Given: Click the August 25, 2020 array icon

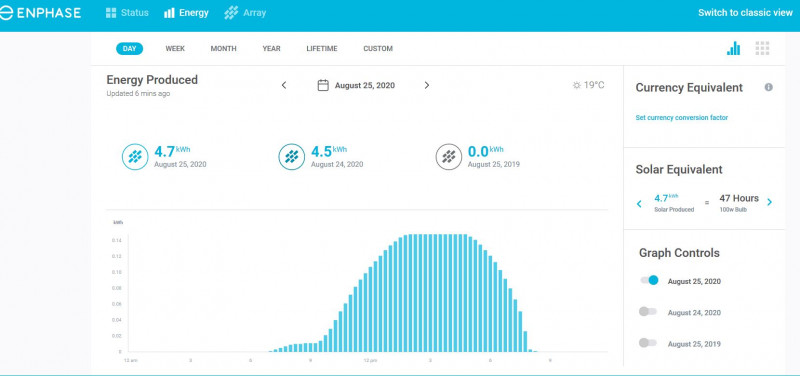Looking at the screenshot, I should [x=135, y=157].
